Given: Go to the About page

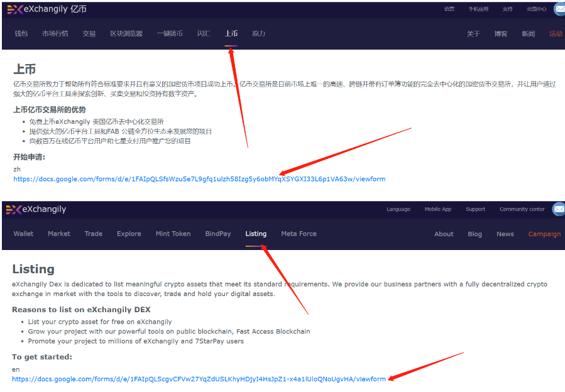Looking at the screenshot, I should pyautogui.click(x=444, y=234).
